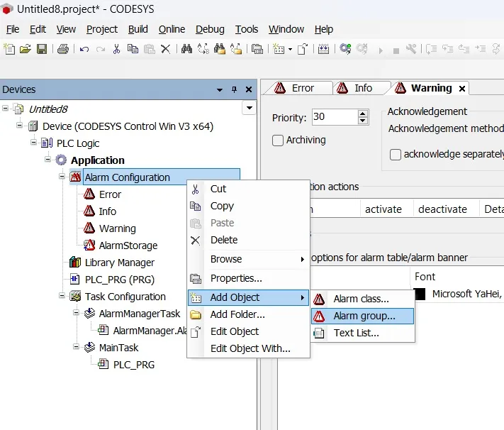Click the Stop square toolbar icon
Image resolution: width=504 pixels, height=430 pixels.
coord(396,51)
